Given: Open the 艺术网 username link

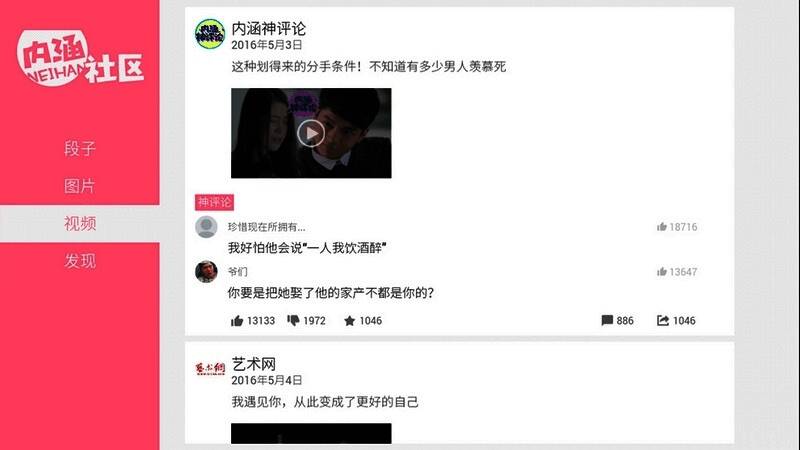Looking at the screenshot, I should [x=254, y=364].
